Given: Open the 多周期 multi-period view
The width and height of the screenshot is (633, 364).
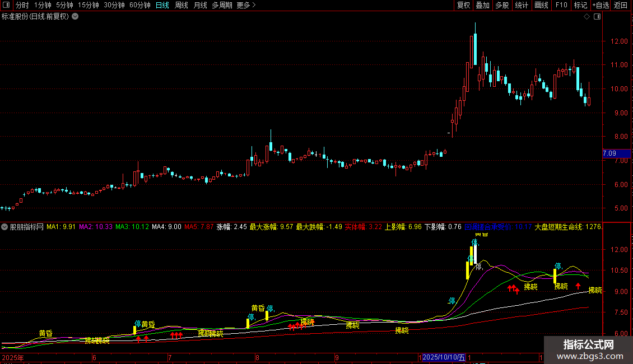Looking at the screenshot, I should click(222, 5).
